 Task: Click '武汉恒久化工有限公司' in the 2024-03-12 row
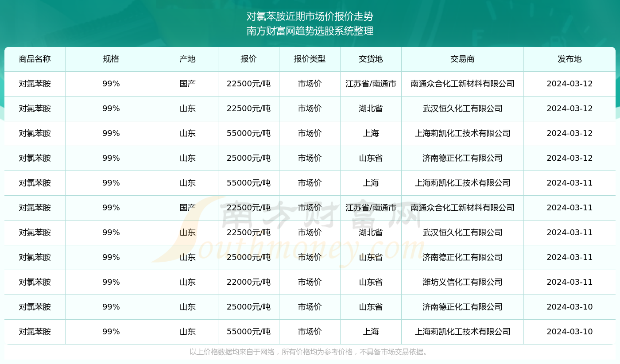(462, 108)
